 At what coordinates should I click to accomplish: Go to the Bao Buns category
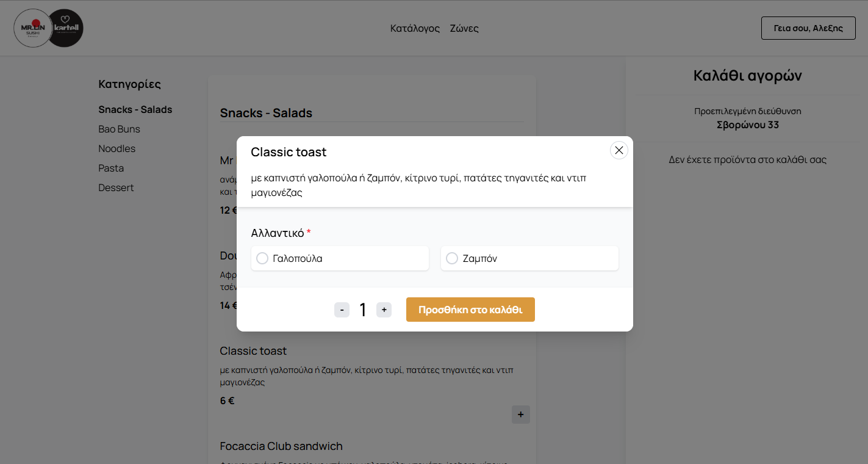click(x=120, y=129)
